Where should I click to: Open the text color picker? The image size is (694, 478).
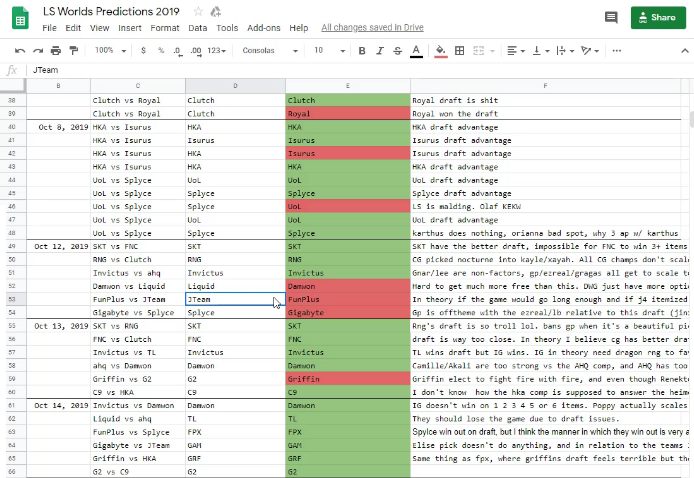coord(416,51)
